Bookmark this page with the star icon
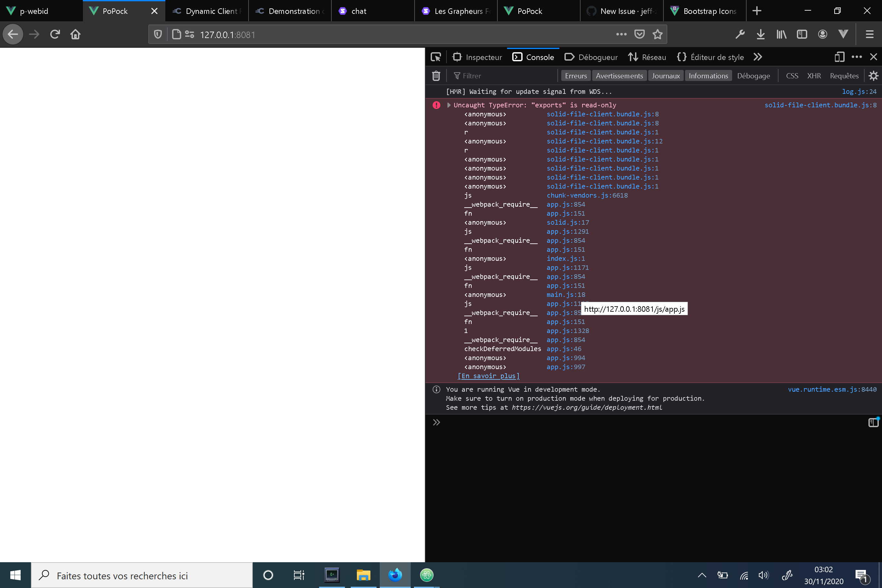The width and height of the screenshot is (882, 588). (657, 34)
